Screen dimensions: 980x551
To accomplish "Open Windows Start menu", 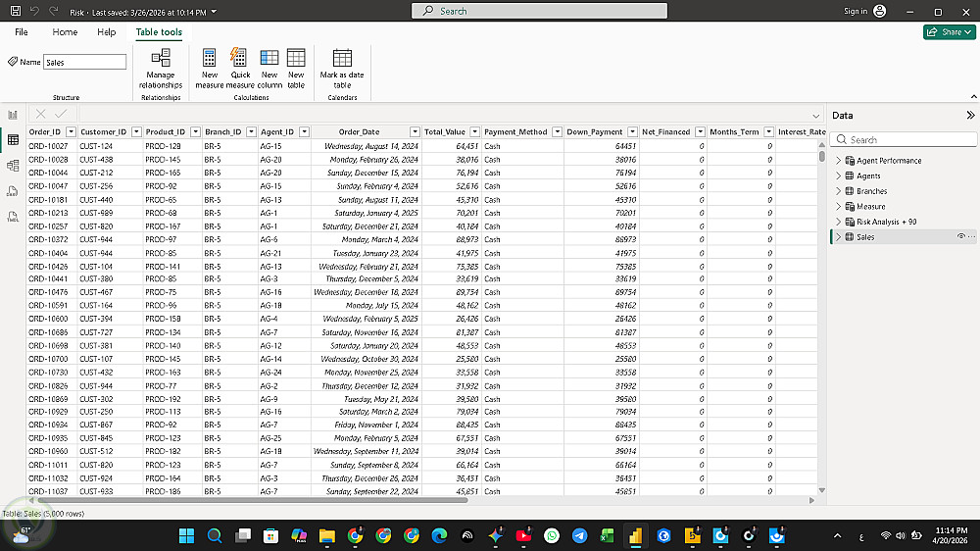I will (186, 535).
